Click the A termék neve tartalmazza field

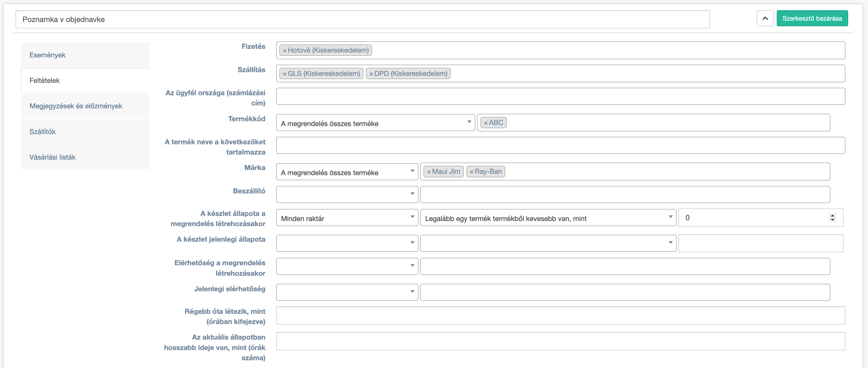point(561,145)
